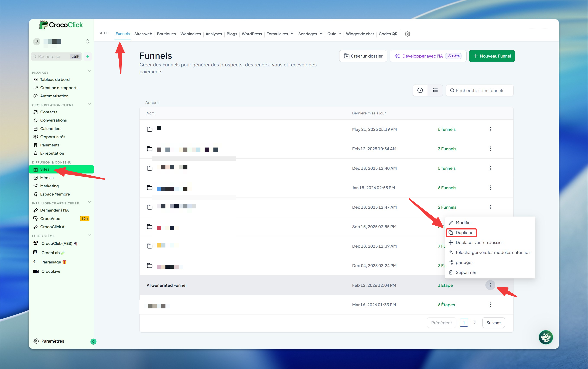Open options menu for 6 Étapes funnel
Screen dimensions: 588x369
(x=490, y=305)
